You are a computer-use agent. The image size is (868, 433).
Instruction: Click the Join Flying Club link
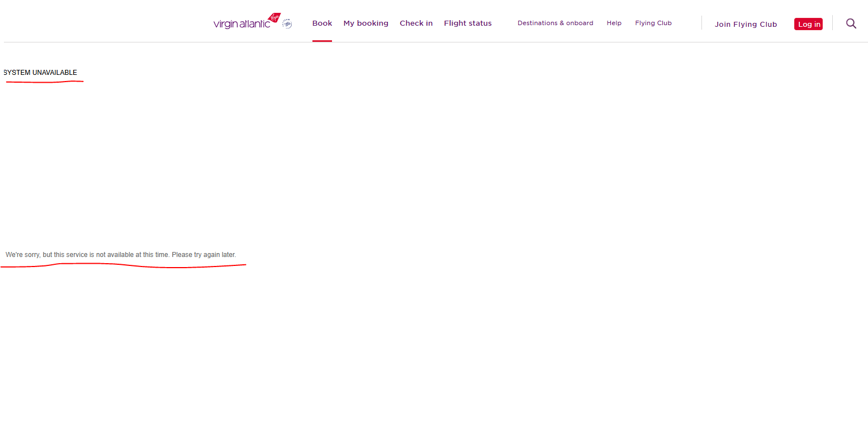click(746, 24)
